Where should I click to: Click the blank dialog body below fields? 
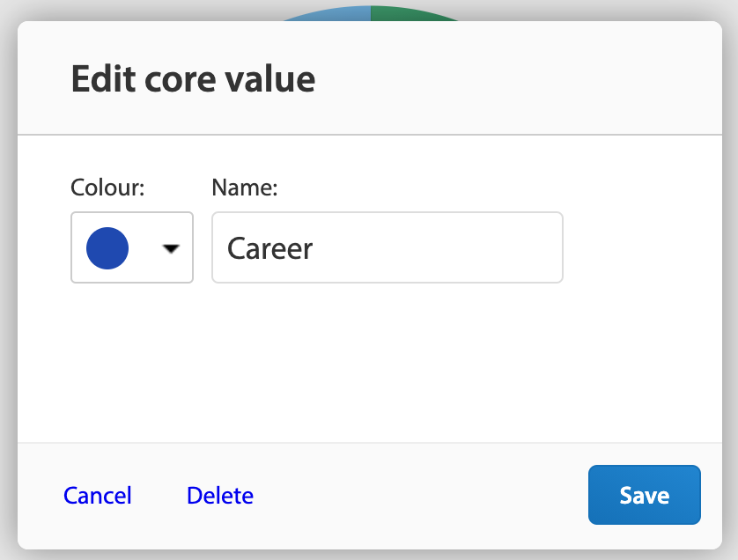click(x=370, y=363)
